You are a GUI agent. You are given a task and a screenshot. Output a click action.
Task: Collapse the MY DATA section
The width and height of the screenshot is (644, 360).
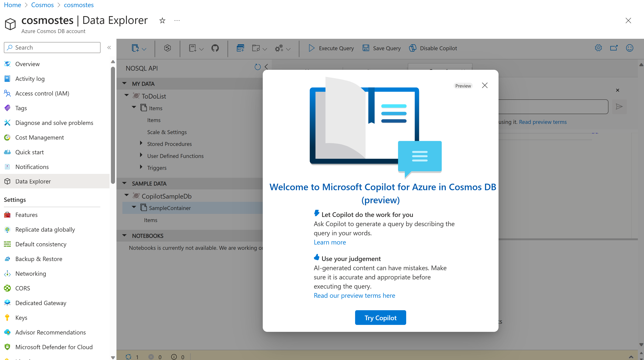[x=124, y=84]
